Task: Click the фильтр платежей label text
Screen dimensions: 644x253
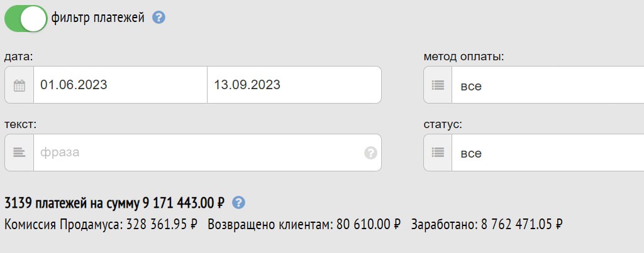Action: coord(97,18)
